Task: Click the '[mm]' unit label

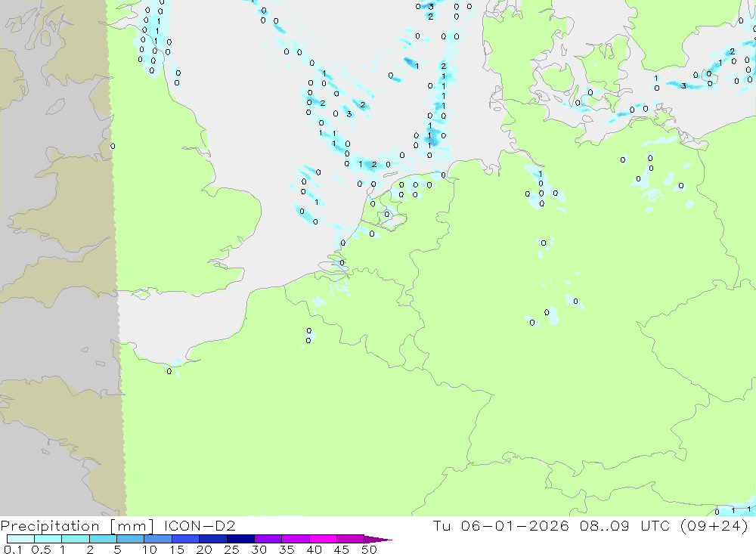Action: [x=132, y=526]
